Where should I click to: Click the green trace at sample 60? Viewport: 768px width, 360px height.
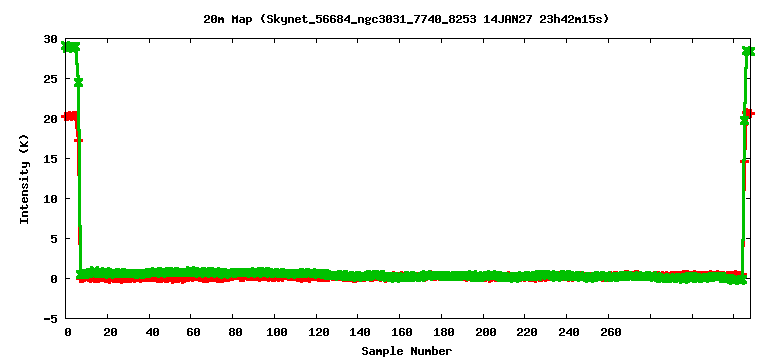pos(191,272)
